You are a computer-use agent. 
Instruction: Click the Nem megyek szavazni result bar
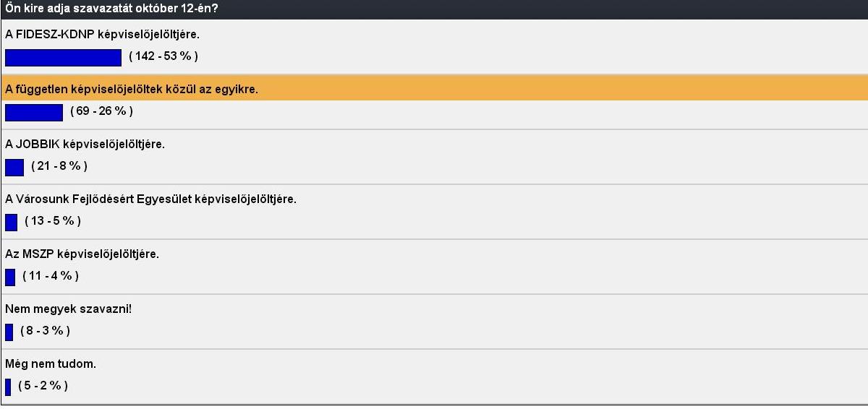click(9, 332)
